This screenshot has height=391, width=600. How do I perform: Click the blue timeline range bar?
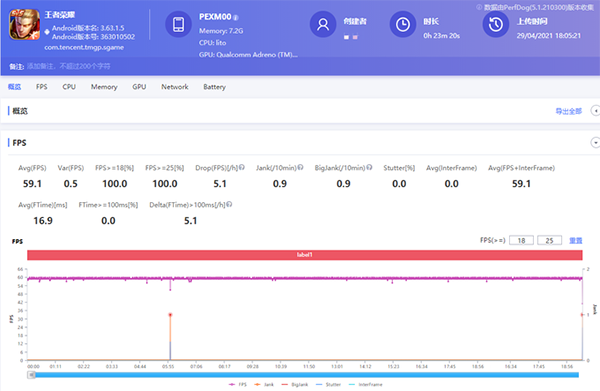(x=307, y=375)
